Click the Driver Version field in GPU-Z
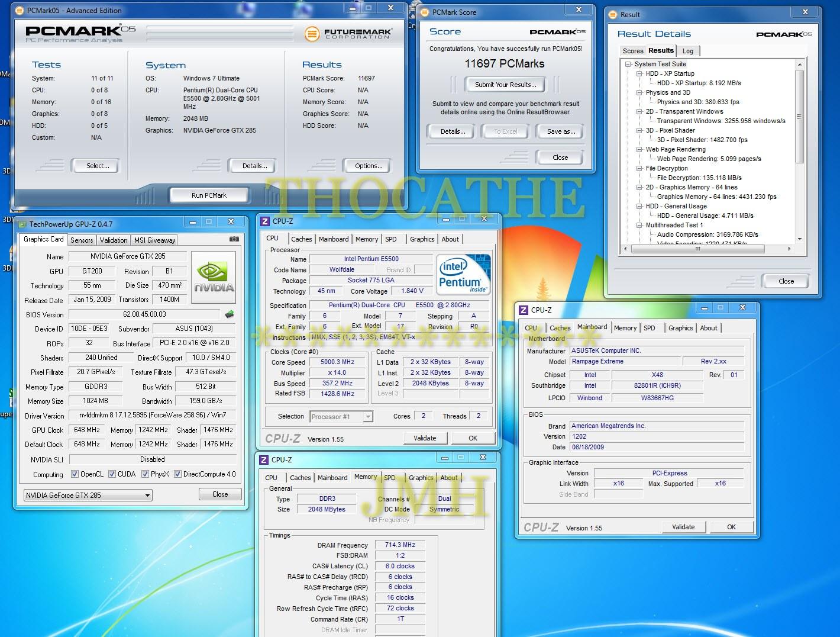The width and height of the screenshot is (840, 637). (152, 415)
